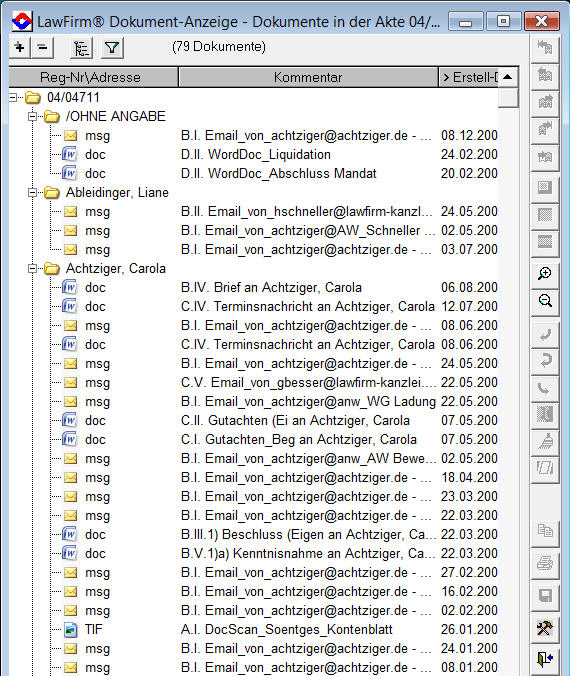
Task: Open the hammer and wrench tools icon
Action: click(x=545, y=628)
